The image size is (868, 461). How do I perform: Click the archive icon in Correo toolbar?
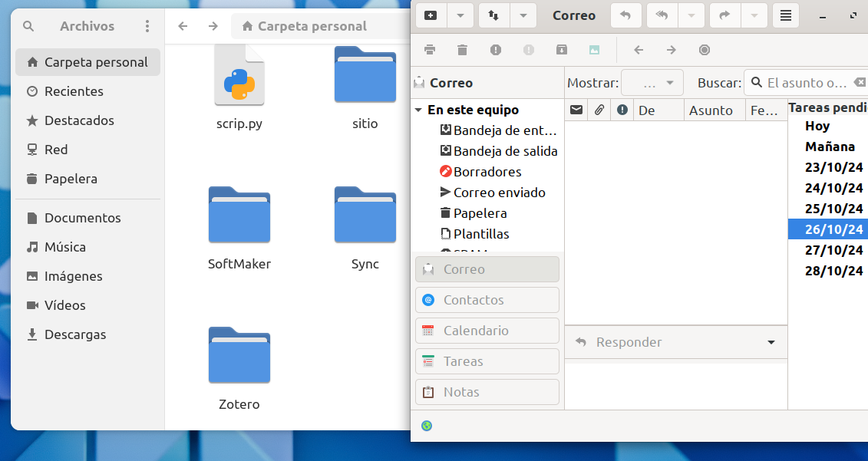pyautogui.click(x=561, y=50)
